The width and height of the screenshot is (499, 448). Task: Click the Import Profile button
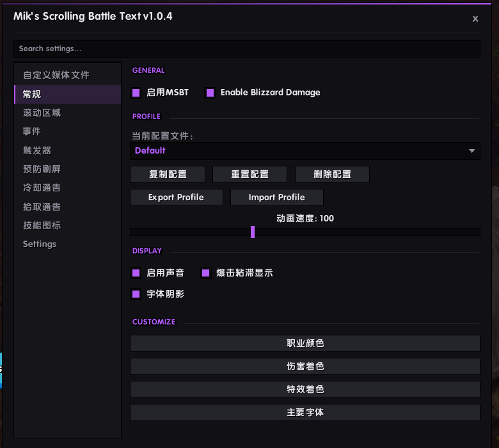(x=277, y=197)
